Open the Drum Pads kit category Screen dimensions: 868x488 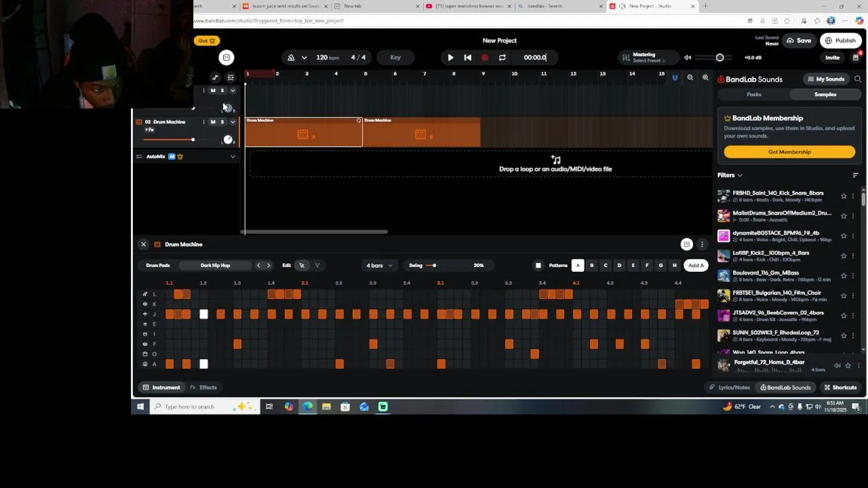tap(158, 265)
